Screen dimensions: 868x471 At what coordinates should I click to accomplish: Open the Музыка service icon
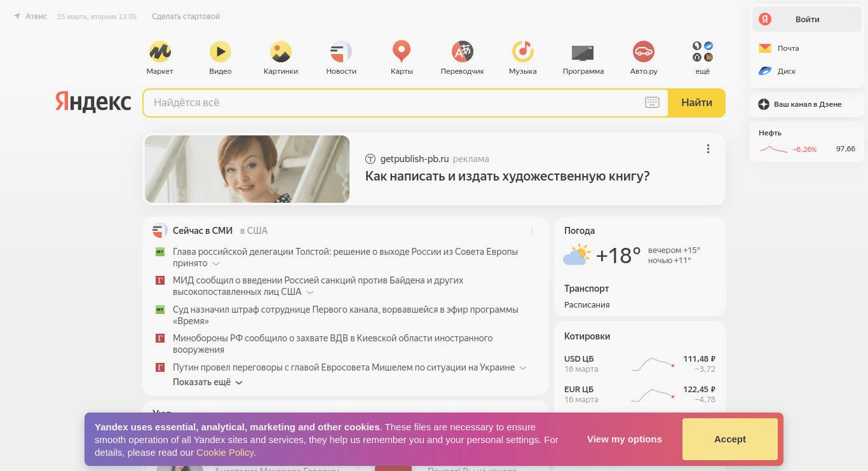pos(523,51)
